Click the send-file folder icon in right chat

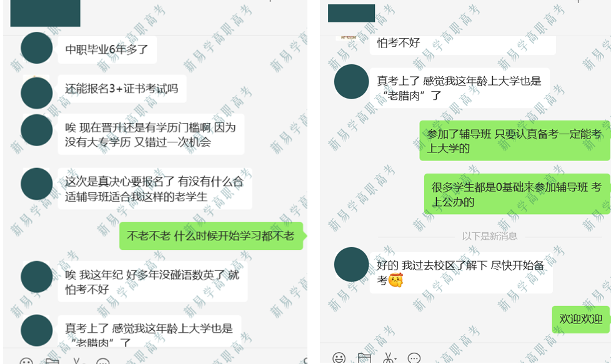(364, 358)
